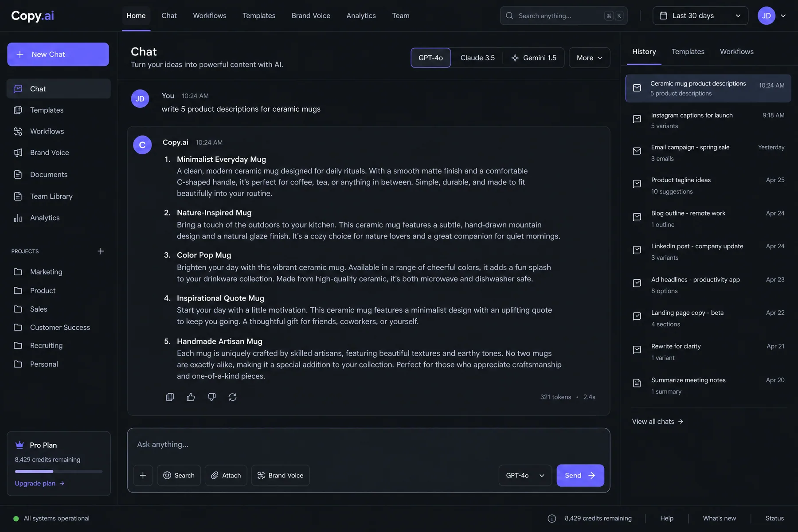Toggle Brand Voice in the composer
Viewport: 798px width, 532px height.
click(280, 475)
